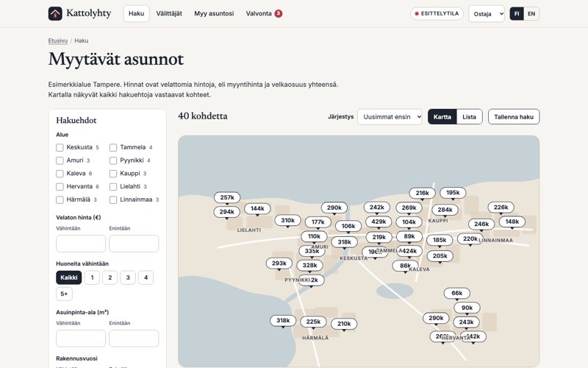Select the 284k map marker
Image resolution: width=588 pixels, height=368 pixels.
(x=445, y=210)
